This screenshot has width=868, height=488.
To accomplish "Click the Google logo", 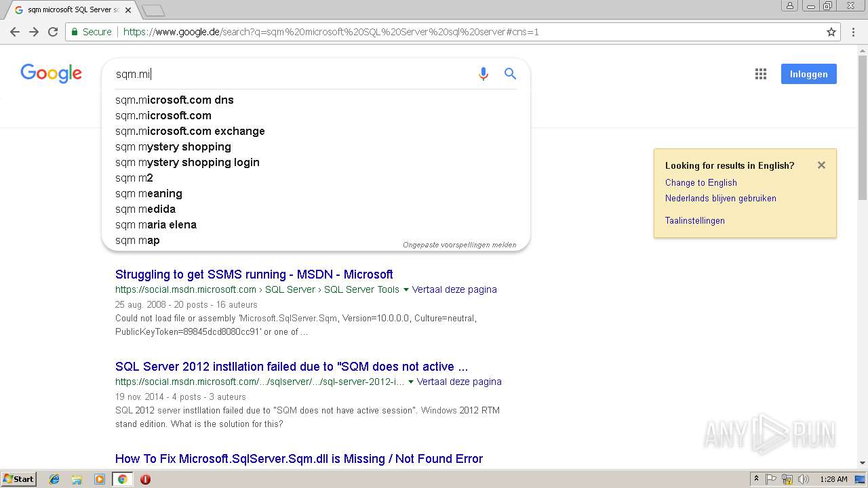I will click(x=51, y=74).
